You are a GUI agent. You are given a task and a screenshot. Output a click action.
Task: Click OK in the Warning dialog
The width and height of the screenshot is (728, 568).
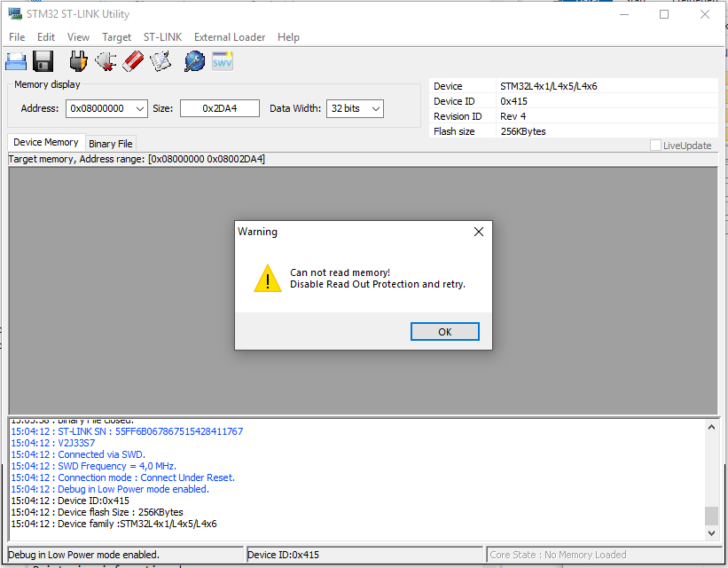pyautogui.click(x=445, y=332)
